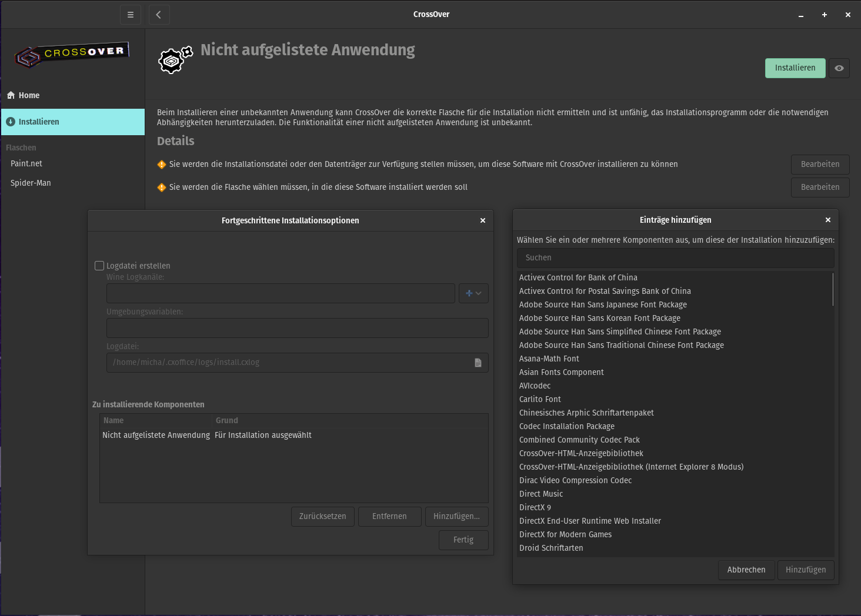Viewport: 861px width, 616px height.
Task: Sort components by the Grund column header
Action: tap(350, 421)
